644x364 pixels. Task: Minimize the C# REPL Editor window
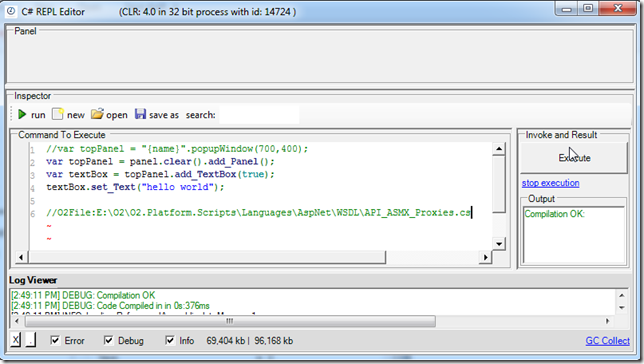[x=567, y=9]
